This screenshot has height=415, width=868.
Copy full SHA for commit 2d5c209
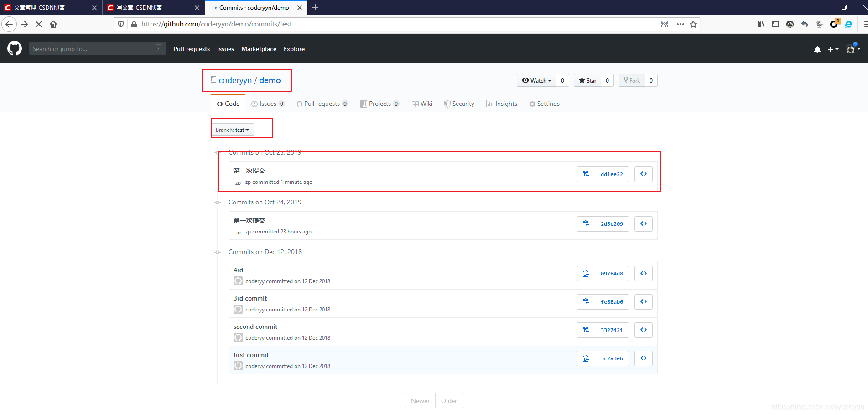point(586,224)
